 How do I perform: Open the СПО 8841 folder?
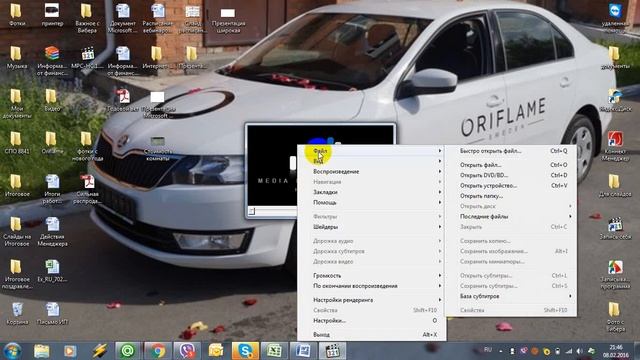point(16,143)
